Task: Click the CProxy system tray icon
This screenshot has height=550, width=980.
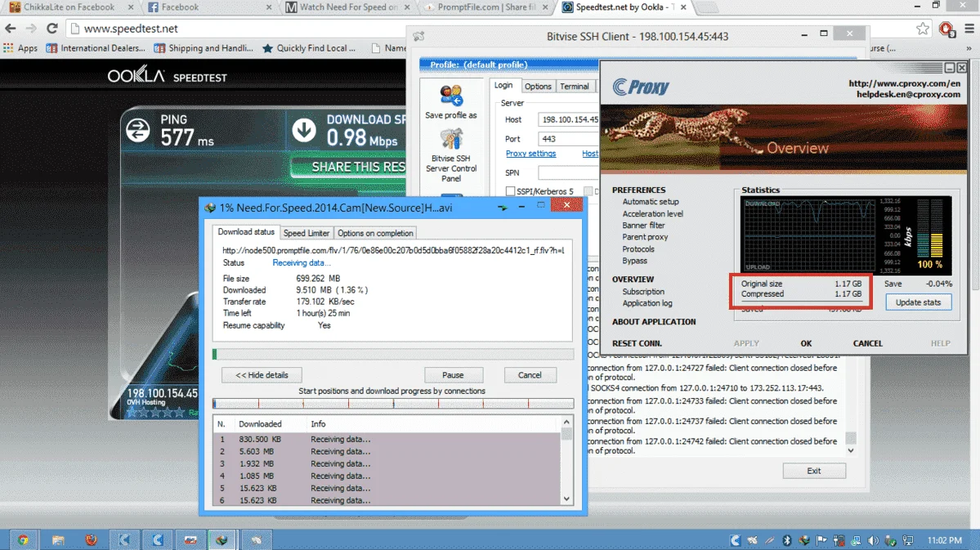Action: click(x=736, y=540)
